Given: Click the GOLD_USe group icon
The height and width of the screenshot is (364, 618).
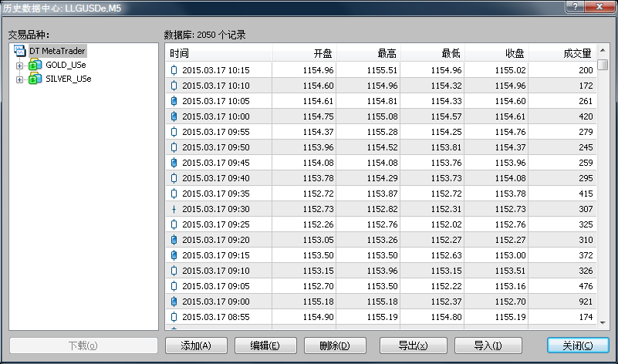Looking at the screenshot, I should point(35,65).
